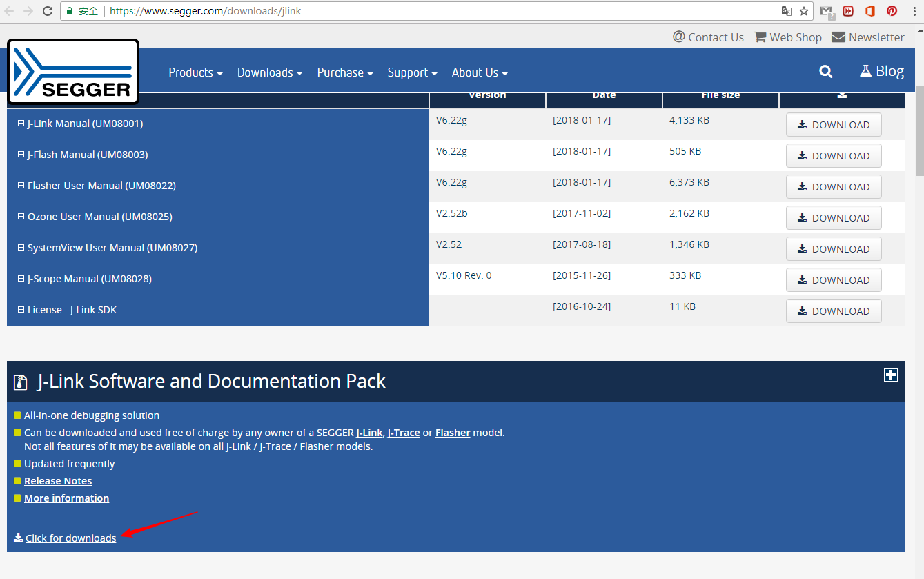Click the 'All-in-one debugging solution' text
This screenshot has height=579, width=924.
point(92,415)
